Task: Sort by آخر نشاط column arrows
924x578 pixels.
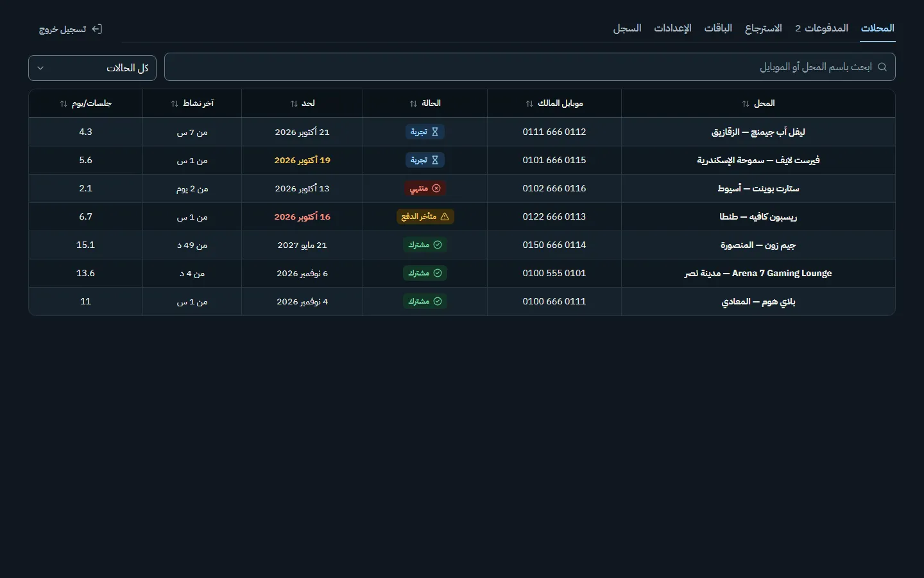Action: [x=175, y=103]
